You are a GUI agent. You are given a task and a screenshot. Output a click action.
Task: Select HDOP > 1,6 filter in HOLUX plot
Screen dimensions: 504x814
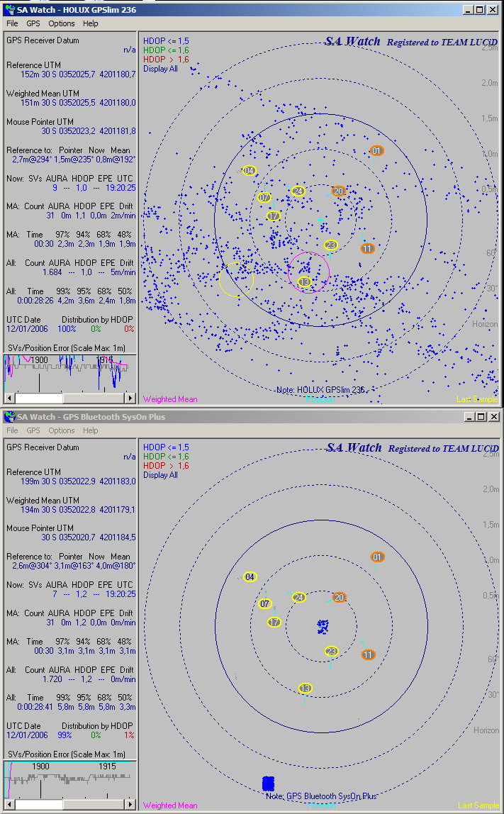(166, 60)
